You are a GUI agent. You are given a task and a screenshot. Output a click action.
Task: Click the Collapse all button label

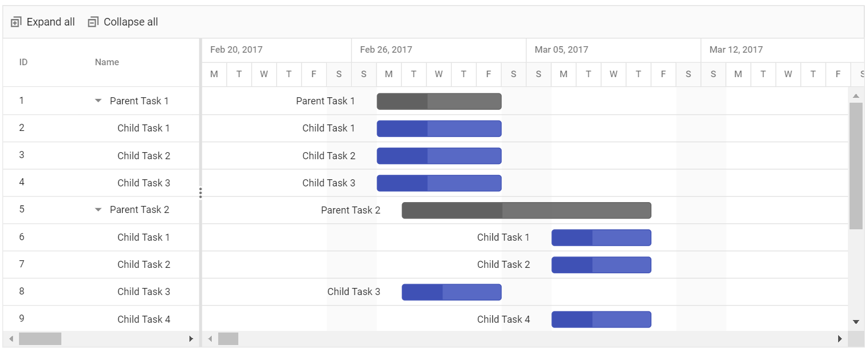pyautogui.click(x=131, y=22)
